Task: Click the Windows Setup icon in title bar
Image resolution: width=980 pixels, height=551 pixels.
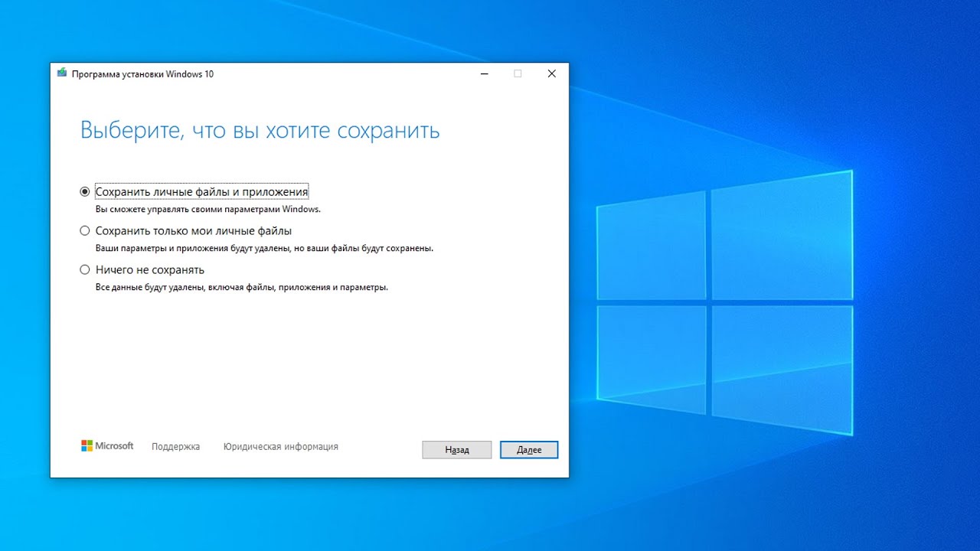Action: point(62,73)
